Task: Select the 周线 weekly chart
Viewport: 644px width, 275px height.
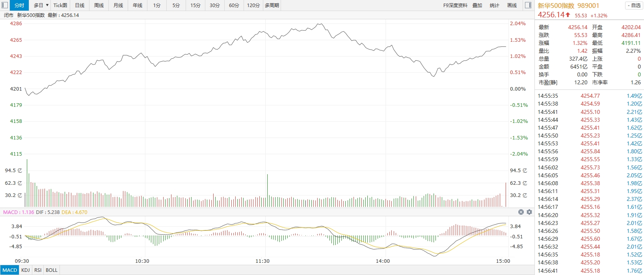Action: [x=99, y=5]
